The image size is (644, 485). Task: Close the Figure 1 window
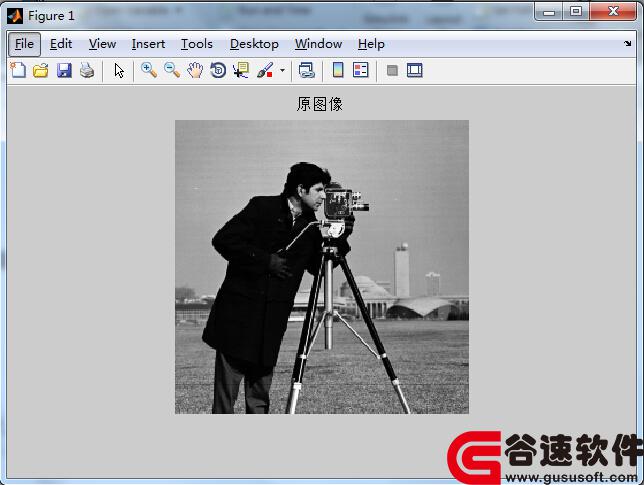point(613,11)
